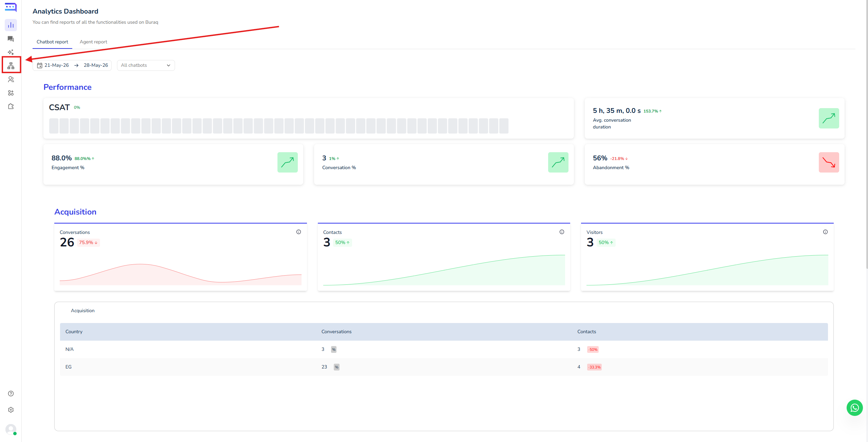Click the Performance section heading

pyautogui.click(x=67, y=87)
